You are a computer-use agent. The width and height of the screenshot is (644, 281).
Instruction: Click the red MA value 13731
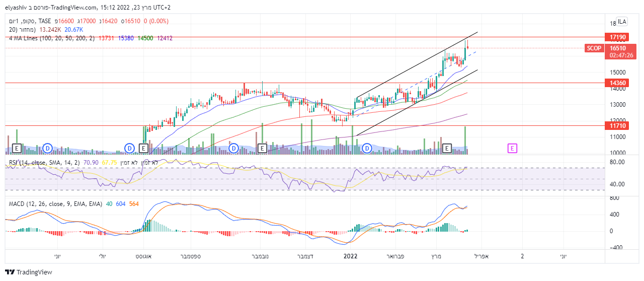[107, 38]
